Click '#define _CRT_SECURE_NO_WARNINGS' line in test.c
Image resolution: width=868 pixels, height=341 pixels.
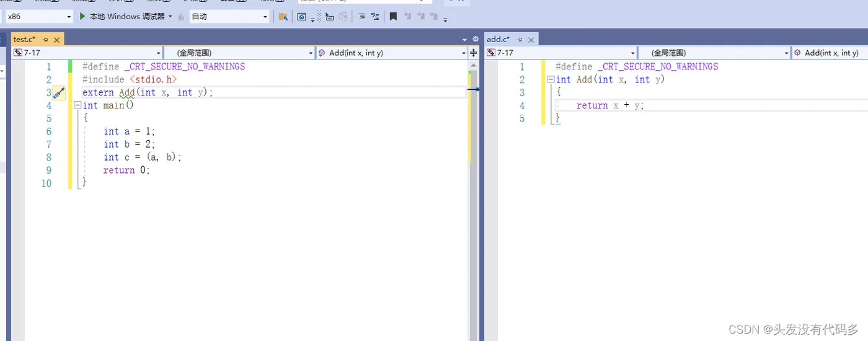click(x=164, y=66)
